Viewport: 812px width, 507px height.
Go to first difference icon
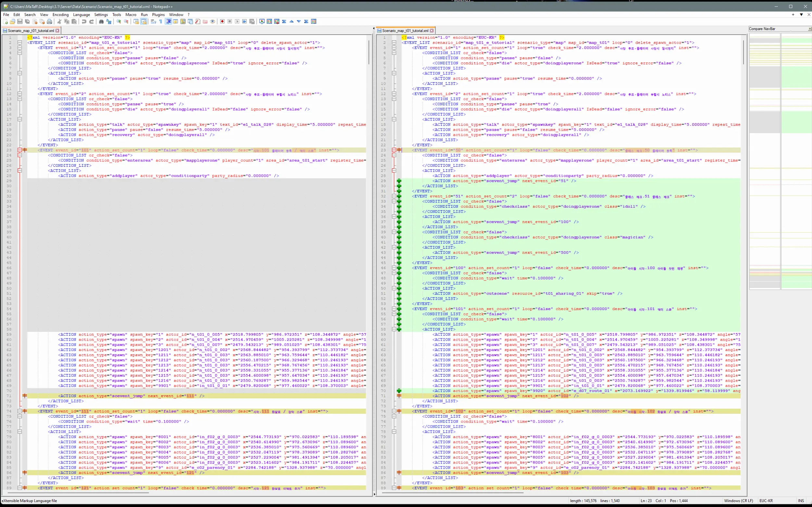284,21
